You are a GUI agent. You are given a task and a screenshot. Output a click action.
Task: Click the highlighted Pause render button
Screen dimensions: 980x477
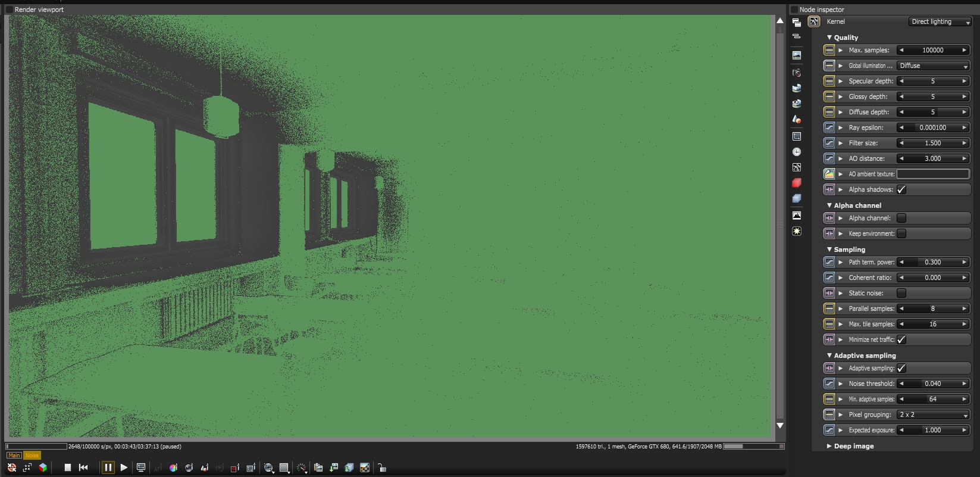click(108, 467)
